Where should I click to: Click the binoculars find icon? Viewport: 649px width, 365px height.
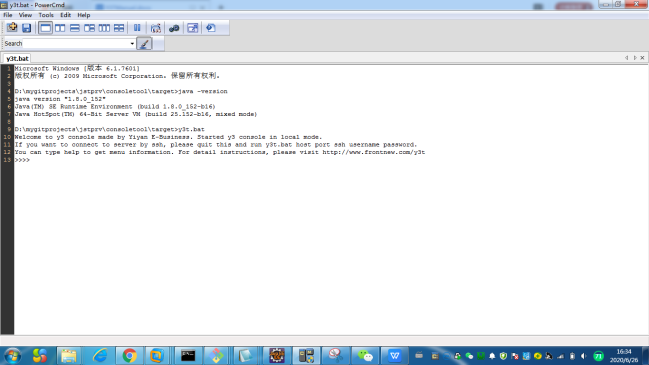174,28
